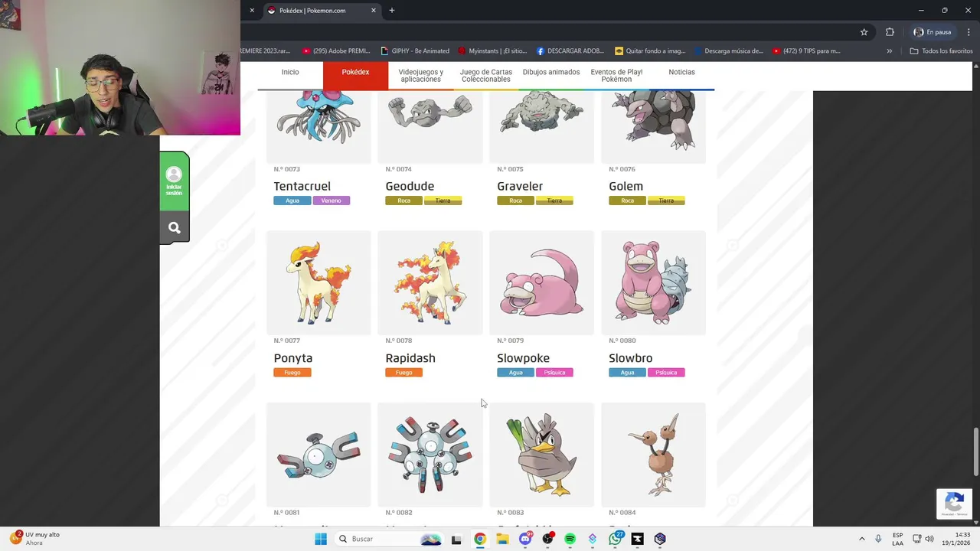This screenshot has height=551, width=980.
Task: Open a new browser tab
Action: tap(392, 11)
